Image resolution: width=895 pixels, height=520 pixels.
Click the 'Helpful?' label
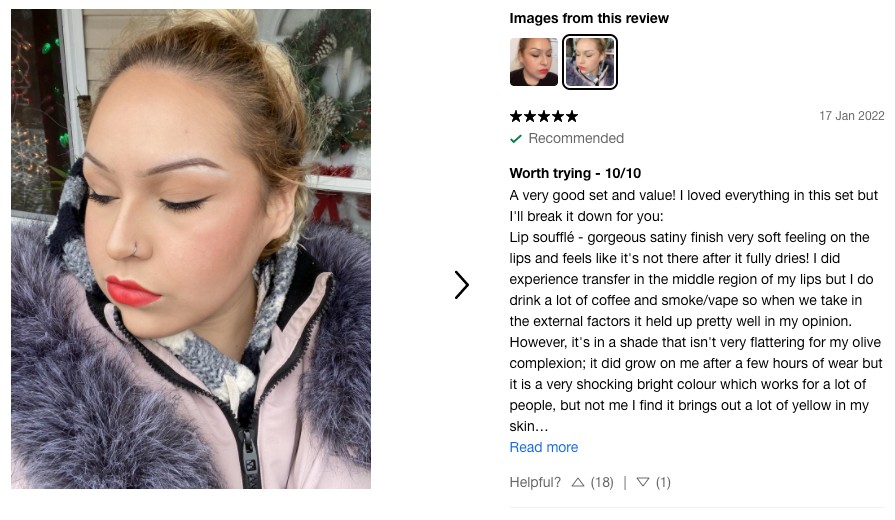[x=535, y=482]
